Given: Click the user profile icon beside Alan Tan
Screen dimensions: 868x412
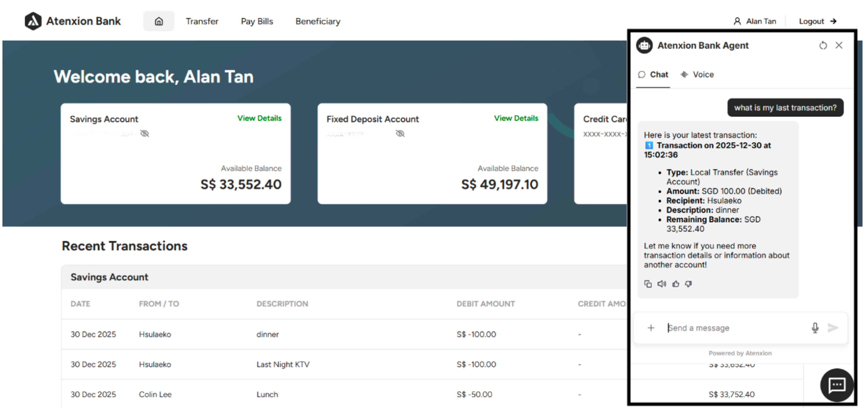Looking at the screenshot, I should pos(737,21).
